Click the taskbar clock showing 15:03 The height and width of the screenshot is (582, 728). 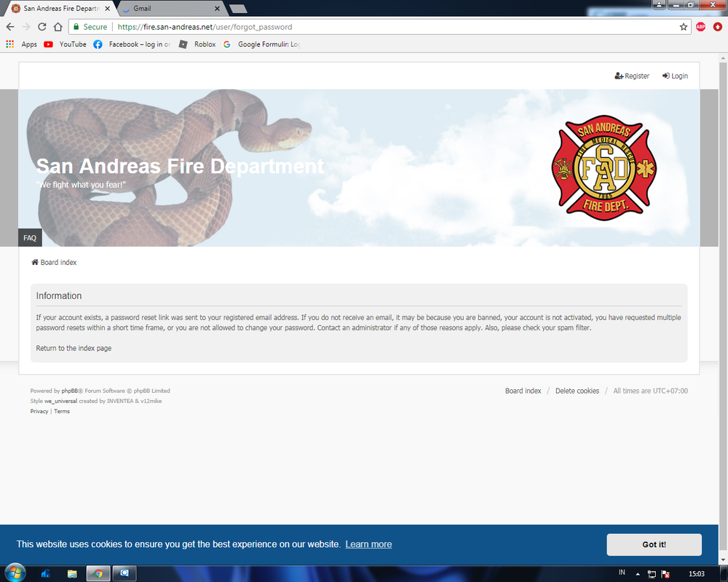[697, 574]
